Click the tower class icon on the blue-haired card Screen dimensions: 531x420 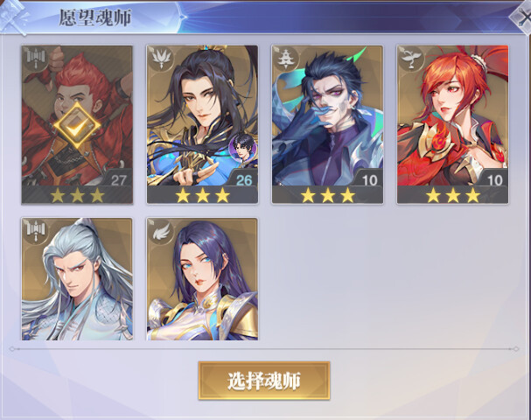(287, 59)
